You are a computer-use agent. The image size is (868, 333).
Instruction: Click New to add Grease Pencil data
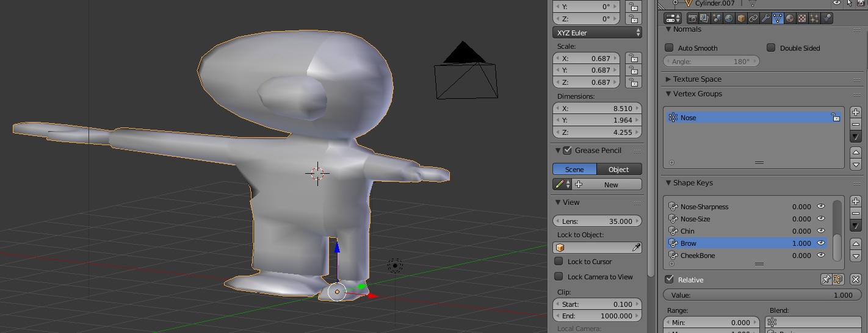click(x=607, y=184)
